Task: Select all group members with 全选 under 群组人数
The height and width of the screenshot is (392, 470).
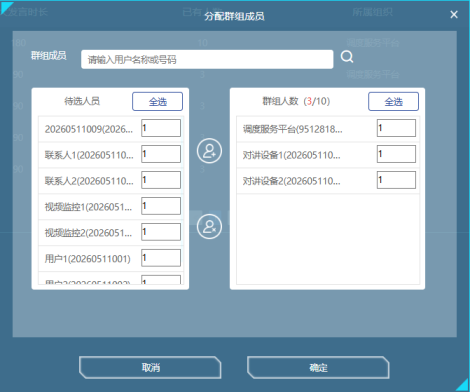Action: point(393,101)
